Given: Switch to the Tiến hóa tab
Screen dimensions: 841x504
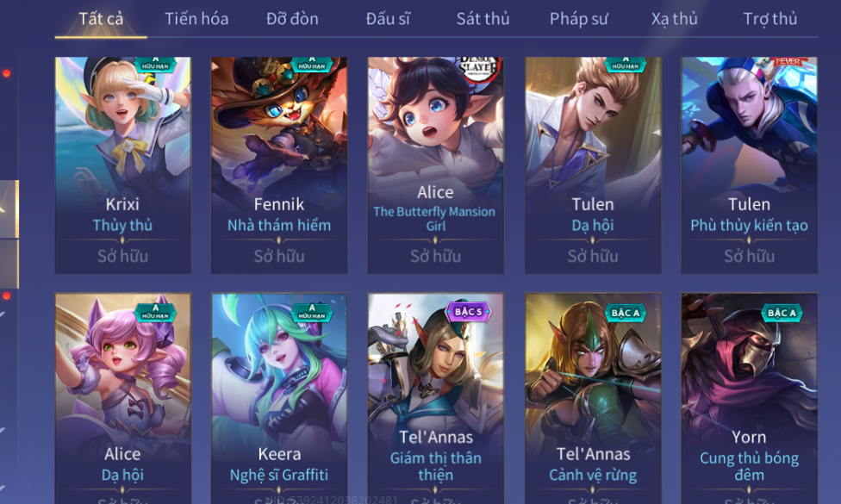Looking at the screenshot, I should point(196,19).
